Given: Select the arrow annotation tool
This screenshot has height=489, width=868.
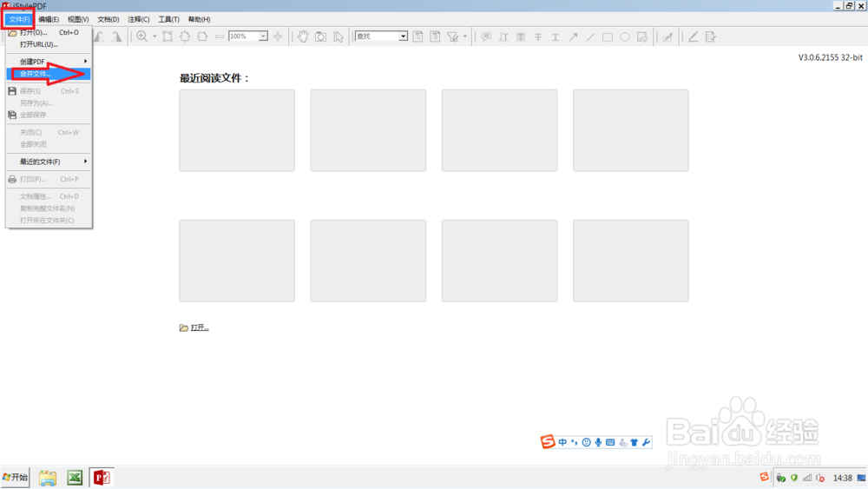Looking at the screenshot, I should coord(573,36).
